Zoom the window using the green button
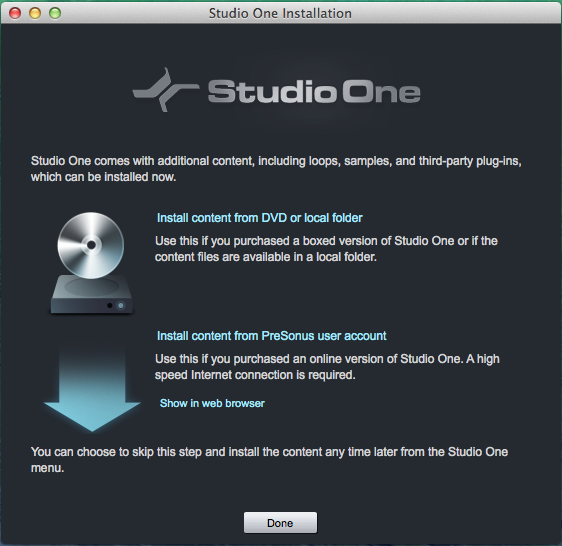The image size is (562, 546). tap(55, 13)
